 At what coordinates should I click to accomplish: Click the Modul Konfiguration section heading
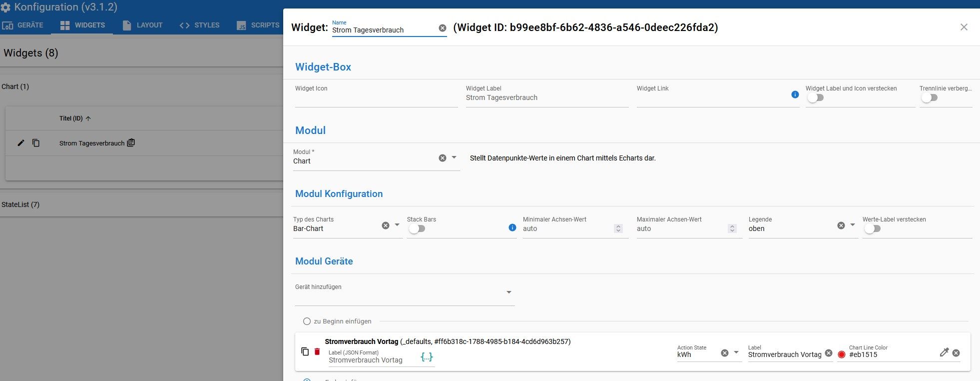339,193
